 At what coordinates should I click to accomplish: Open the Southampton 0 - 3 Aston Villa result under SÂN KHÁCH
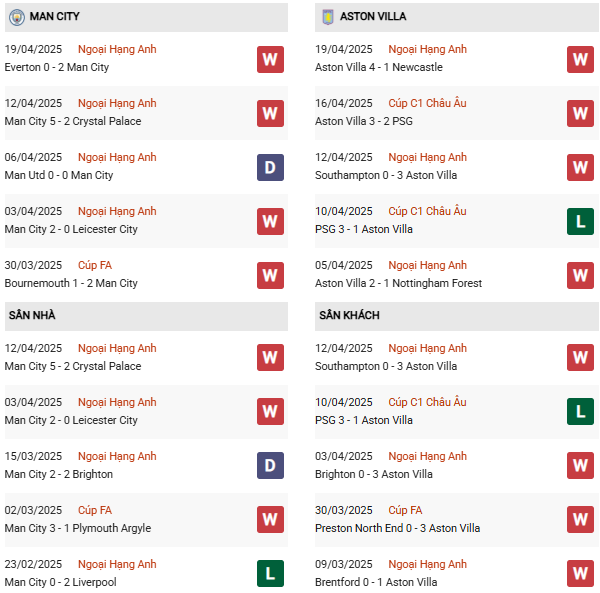coord(385,366)
